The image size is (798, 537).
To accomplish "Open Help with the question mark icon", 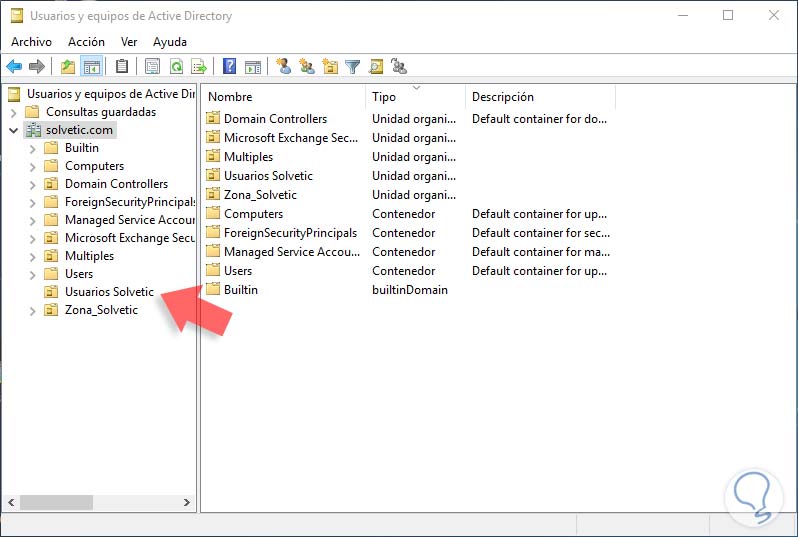I will 230,66.
